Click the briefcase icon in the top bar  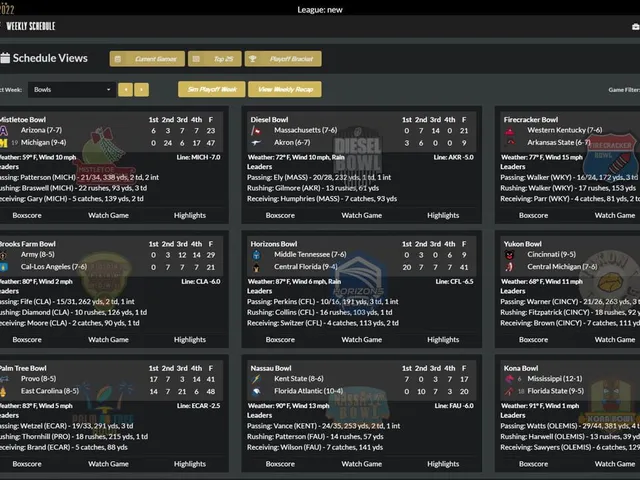coord(636,27)
